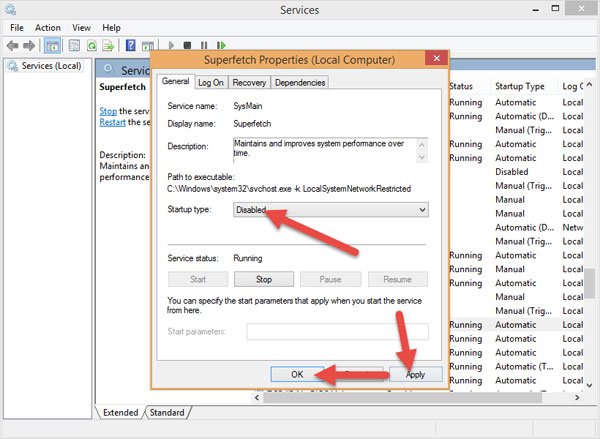Image resolution: width=600 pixels, height=439 pixels.
Task: Click the Restart Service toolbar icon
Action: pos(221,46)
